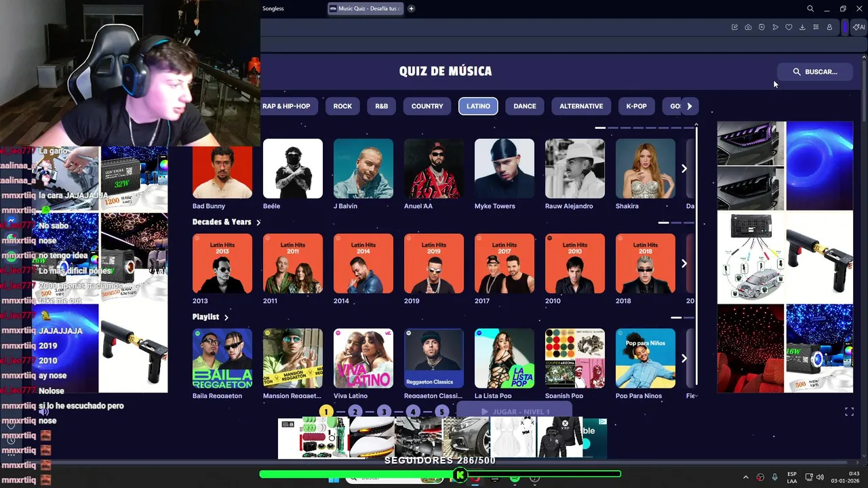Open the Baila Reggaeton playlist card
Image resolution: width=868 pixels, height=488 pixels.
tap(222, 364)
